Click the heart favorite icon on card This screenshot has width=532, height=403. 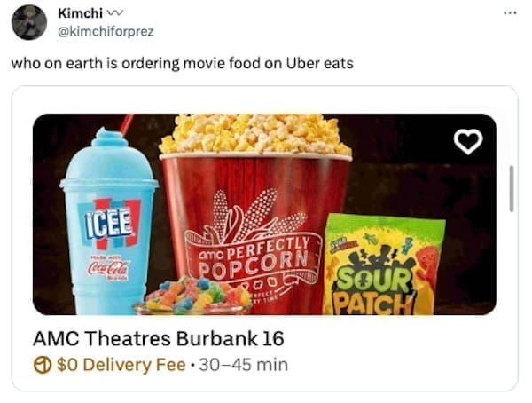pyautogui.click(x=468, y=141)
